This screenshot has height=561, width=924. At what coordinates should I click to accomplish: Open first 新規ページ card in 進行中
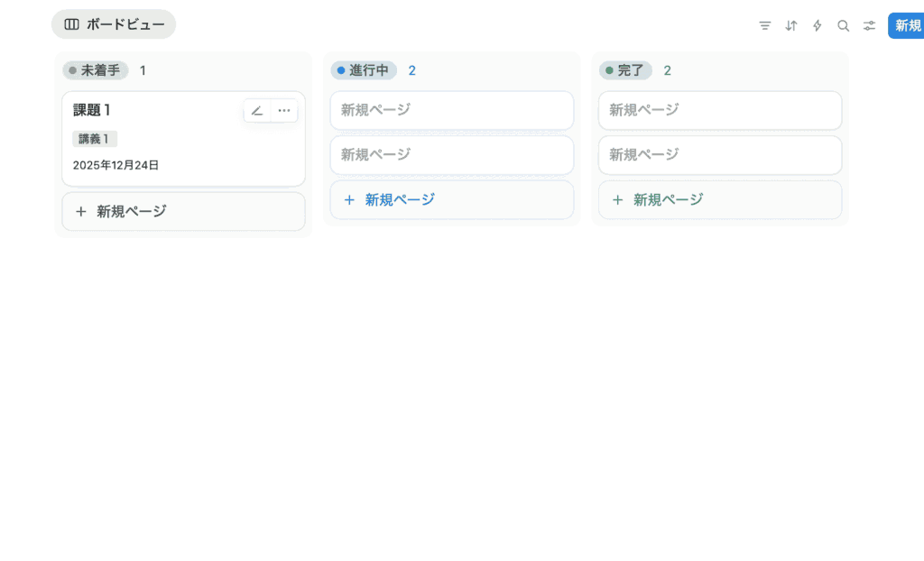pos(451,110)
